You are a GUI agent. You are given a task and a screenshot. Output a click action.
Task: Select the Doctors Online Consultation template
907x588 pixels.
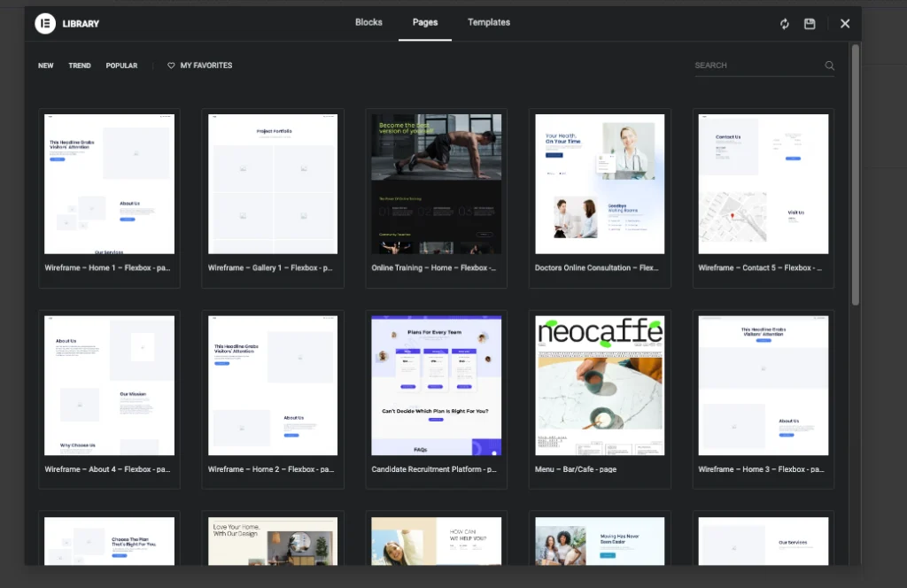pyautogui.click(x=600, y=184)
